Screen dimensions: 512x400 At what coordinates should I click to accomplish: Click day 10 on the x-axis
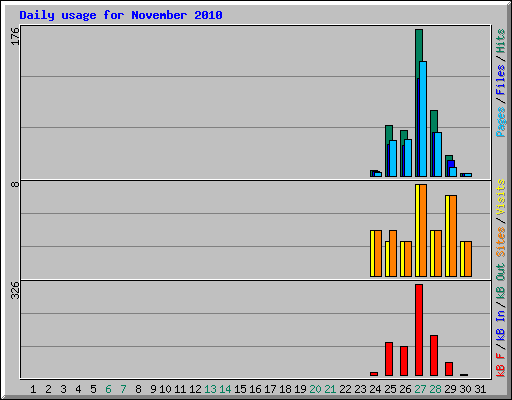click(x=165, y=389)
